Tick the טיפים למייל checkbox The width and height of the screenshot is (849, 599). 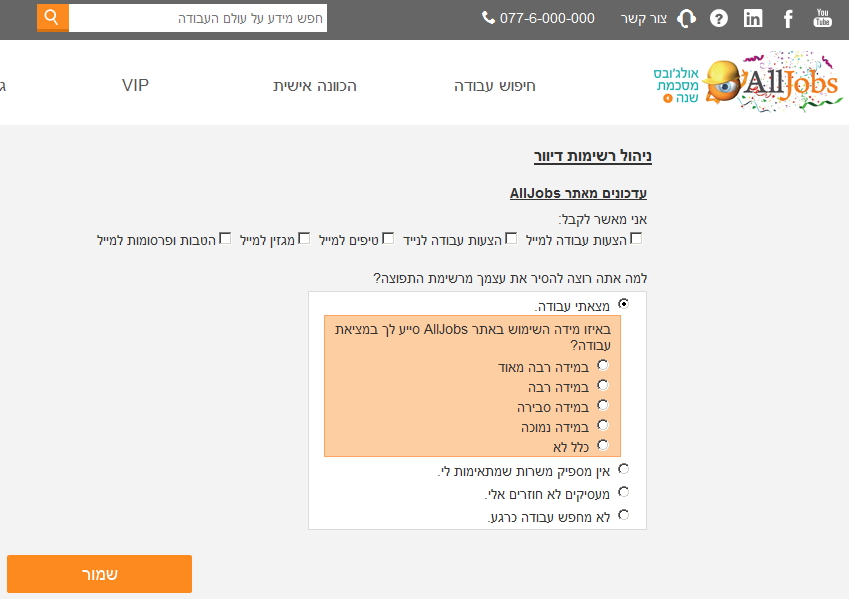[388, 238]
